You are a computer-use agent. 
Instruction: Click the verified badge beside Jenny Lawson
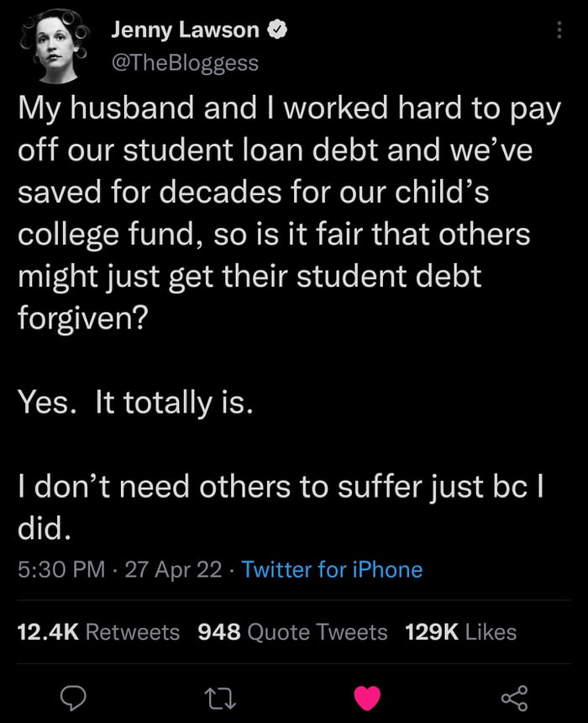(x=278, y=30)
